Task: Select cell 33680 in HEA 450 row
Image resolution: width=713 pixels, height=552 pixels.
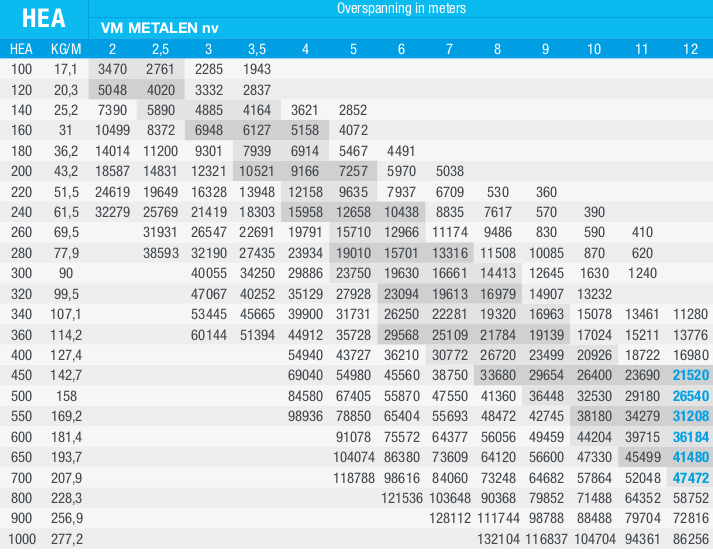Action: pos(498,375)
